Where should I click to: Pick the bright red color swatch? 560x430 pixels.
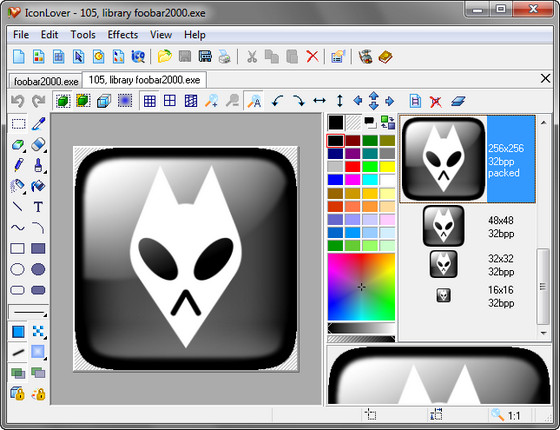pyautogui.click(x=352, y=167)
